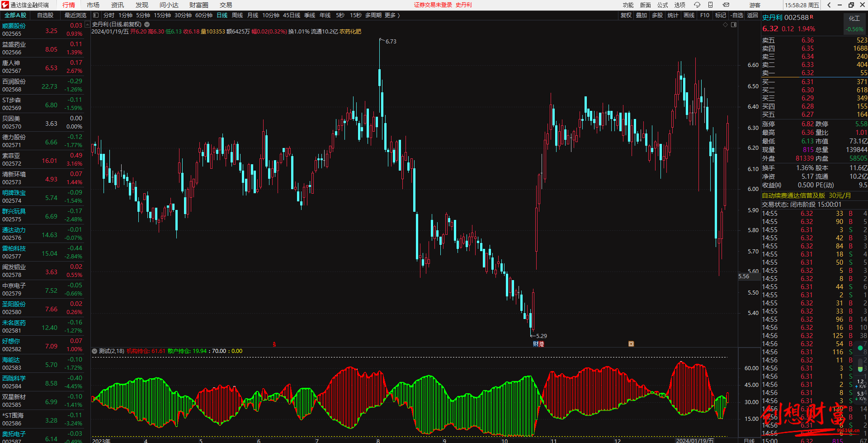Click the 叠加 overlay button
The height and width of the screenshot is (443, 868).
point(642,15)
